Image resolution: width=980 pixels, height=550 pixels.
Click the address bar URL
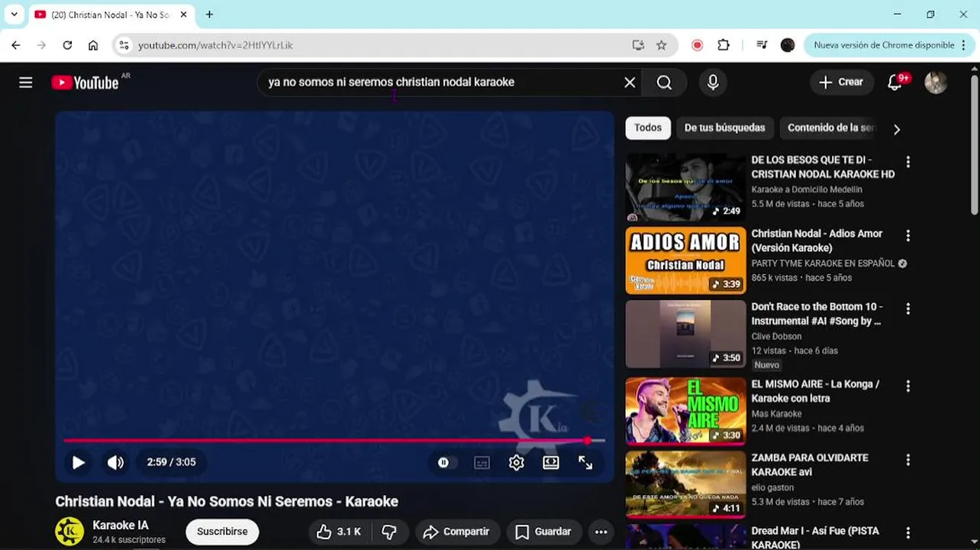click(215, 45)
